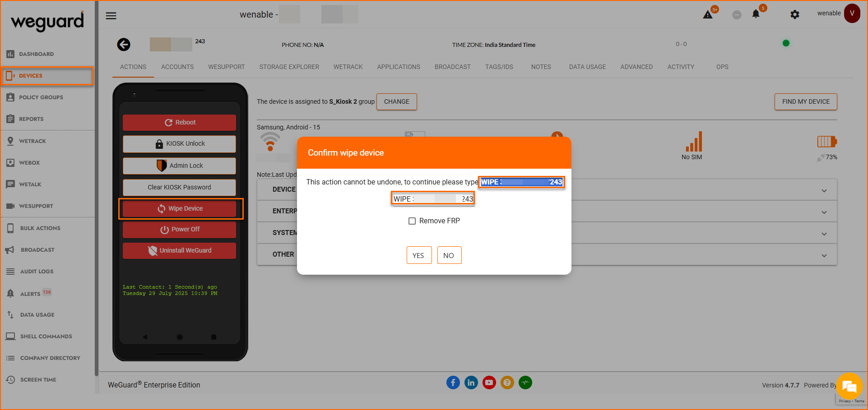
Task: Open the Facebook footer icon
Action: 453,382
